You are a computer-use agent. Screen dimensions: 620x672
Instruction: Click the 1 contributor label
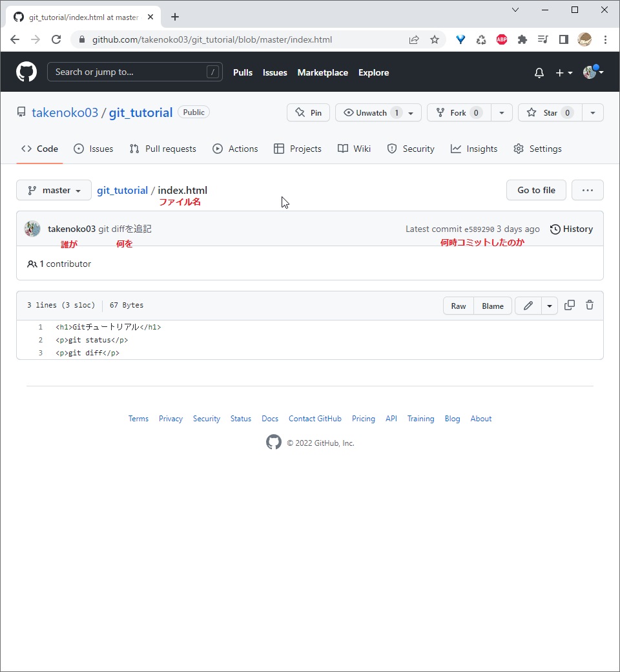[59, 264]
